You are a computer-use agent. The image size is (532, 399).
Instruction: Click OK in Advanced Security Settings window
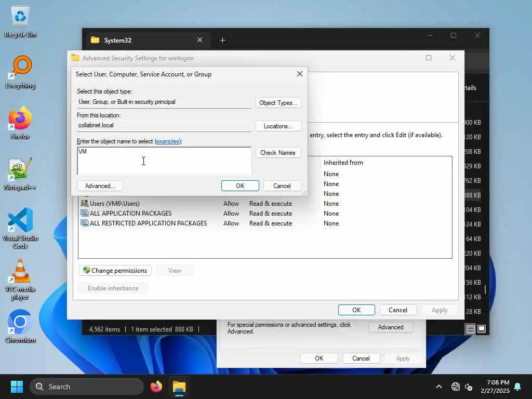pos(356,310)
